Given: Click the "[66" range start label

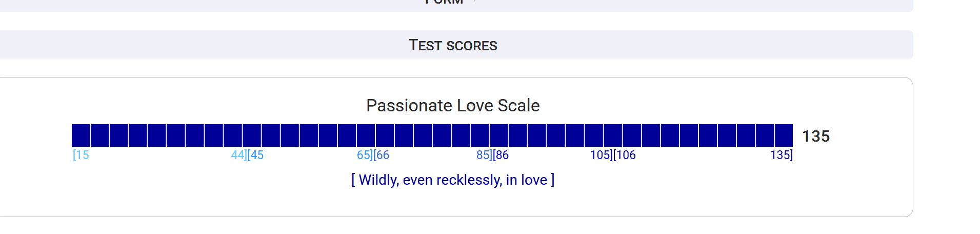Looking at the screenshot, I should tap(382, 155).
